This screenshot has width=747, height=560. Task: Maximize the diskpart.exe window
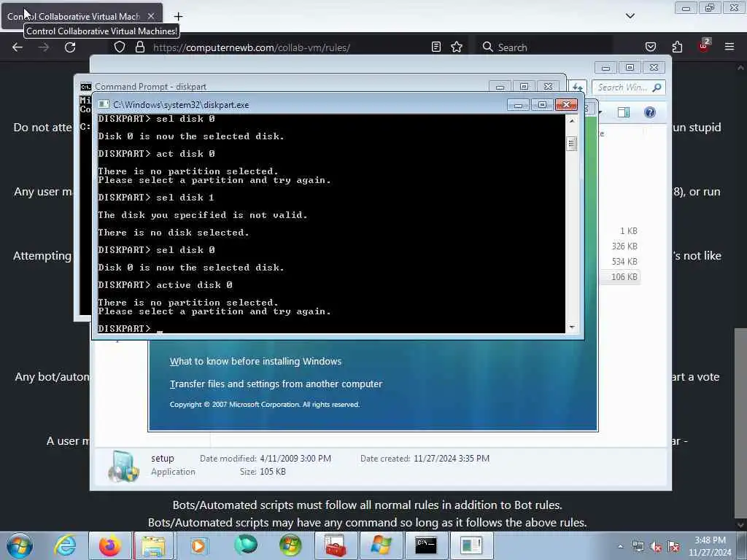point(542,105)
